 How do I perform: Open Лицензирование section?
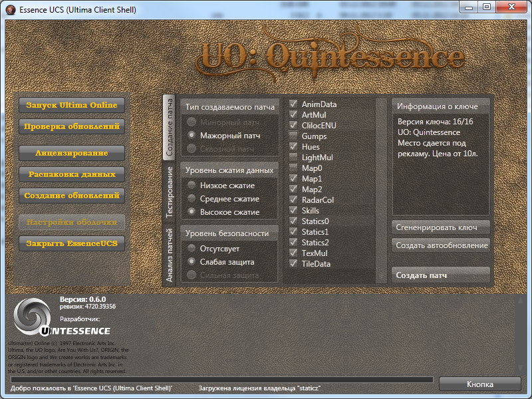pyautogui.click(x=72, y=153)
